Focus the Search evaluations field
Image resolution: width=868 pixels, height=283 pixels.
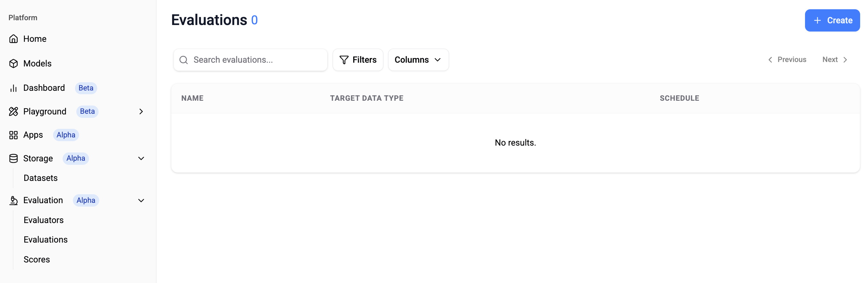pos(250,60)
